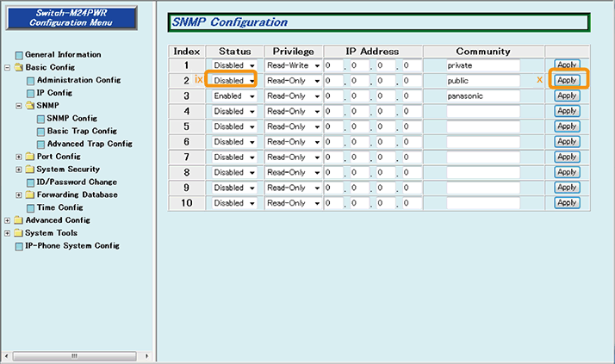Image resolution: width=615 pixels, height=364 pixels.
Task: Open the Advanced Trap Config page
Action: (x=90, y=144)
